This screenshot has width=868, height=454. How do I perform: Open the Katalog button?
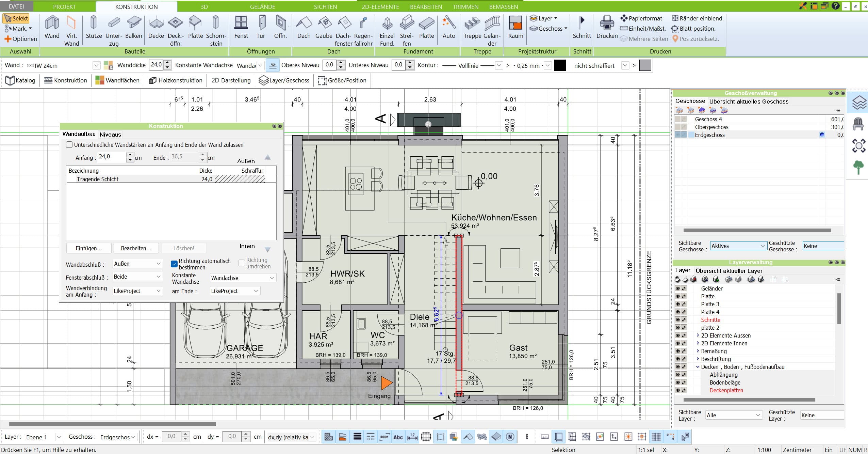click(x=20, y=80)
